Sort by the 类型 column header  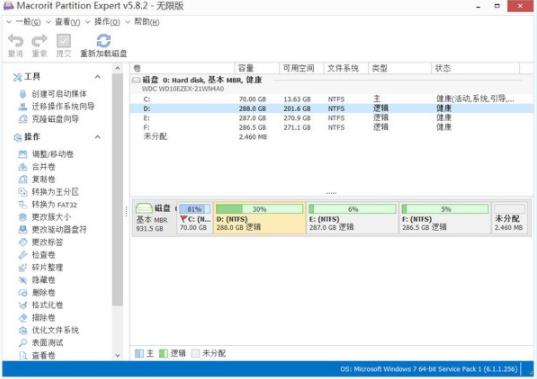[x=400, y=68]
